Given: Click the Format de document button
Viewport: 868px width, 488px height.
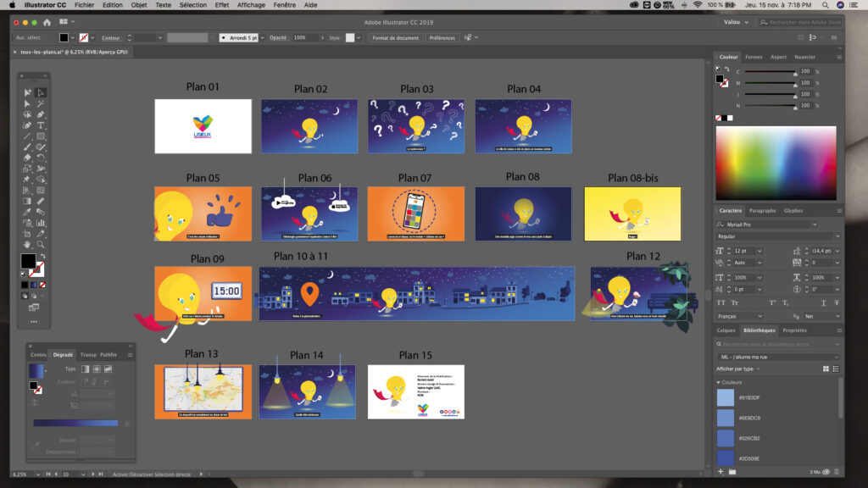Looking at the screenshot, I should pos(394,38).
